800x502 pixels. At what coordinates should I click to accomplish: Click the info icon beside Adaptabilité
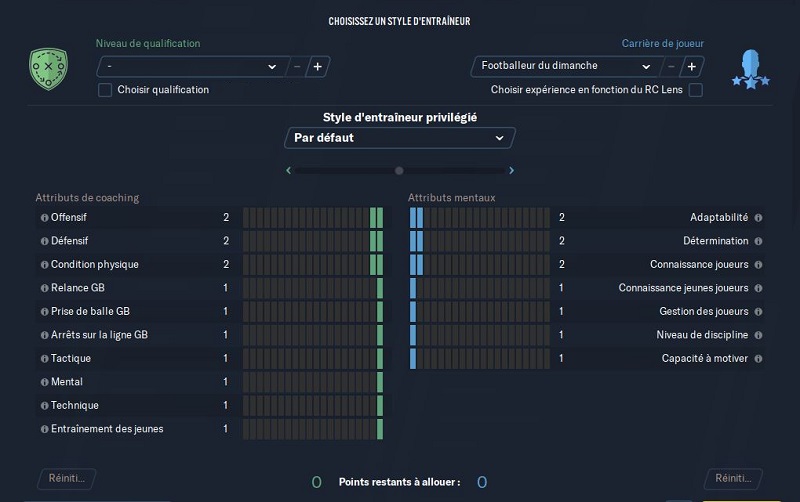(758, 218)
